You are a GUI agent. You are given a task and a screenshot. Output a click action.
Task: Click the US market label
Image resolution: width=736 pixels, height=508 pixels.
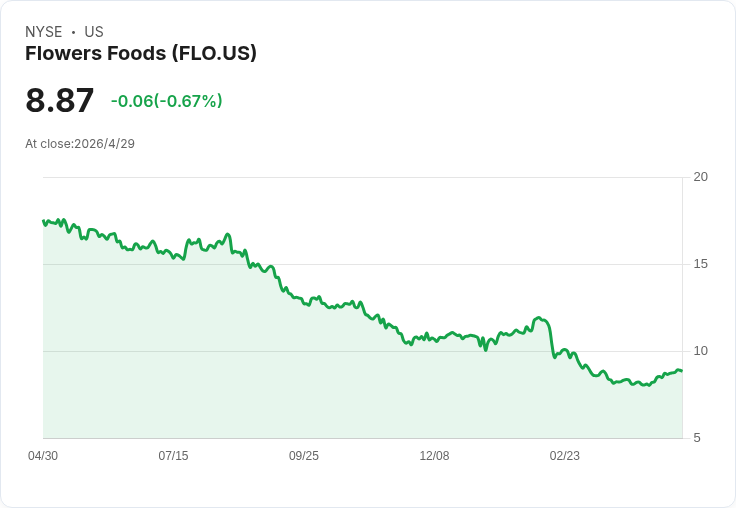pyautogui.click(x=94, y=32)
